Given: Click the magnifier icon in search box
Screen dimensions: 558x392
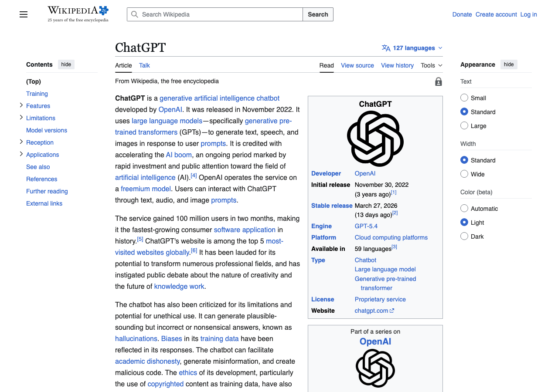Looking at the screenshot, I should coord(135,14).
